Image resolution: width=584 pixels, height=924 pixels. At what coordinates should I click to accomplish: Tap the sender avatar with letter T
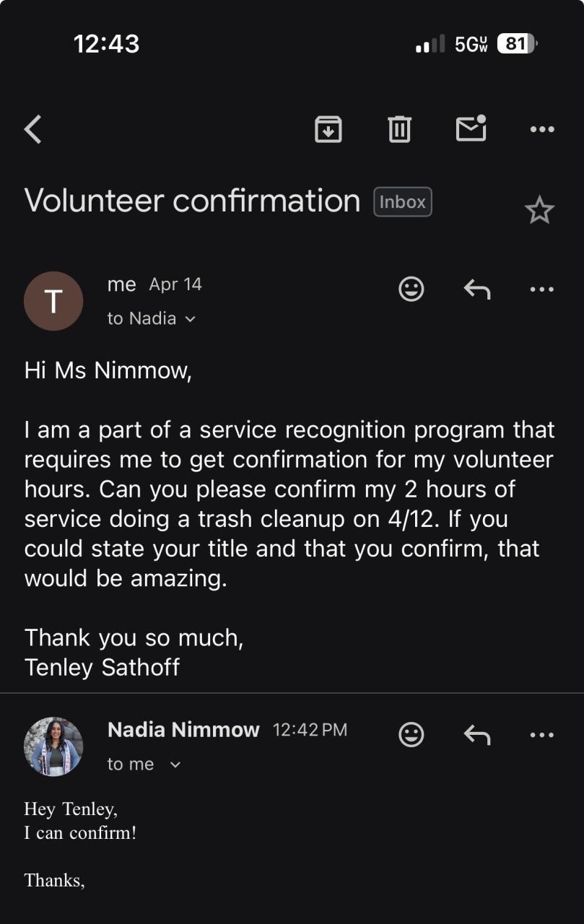(x=53, y=301)
